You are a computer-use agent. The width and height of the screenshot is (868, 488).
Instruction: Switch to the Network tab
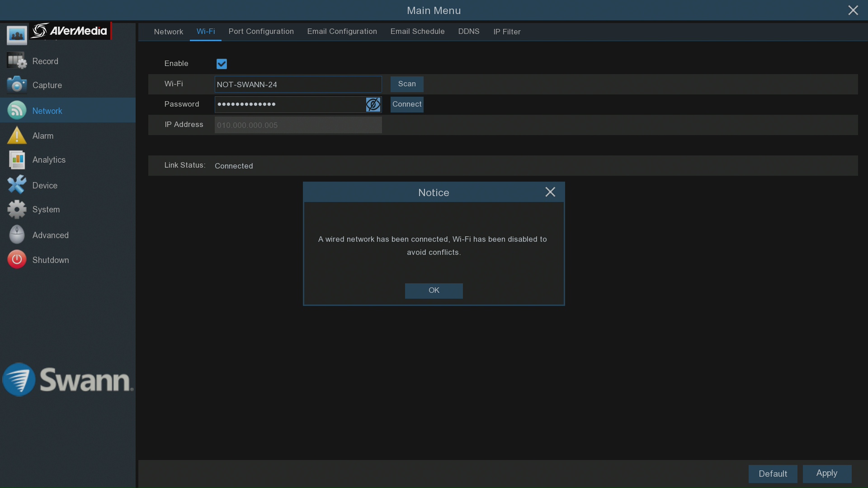click(x=169, y=32)
